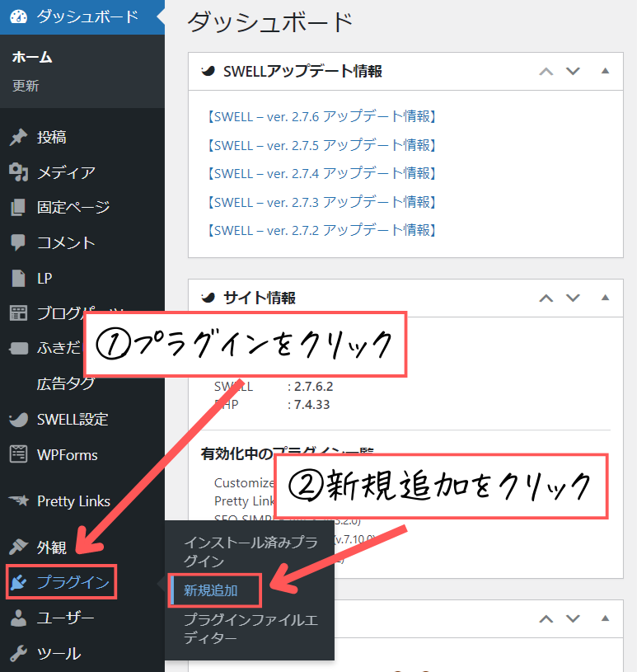Image resolution: width=637 pixels, height=672 pixels.
Task: Click the wrench icon beside ツール
Action: 18,653
